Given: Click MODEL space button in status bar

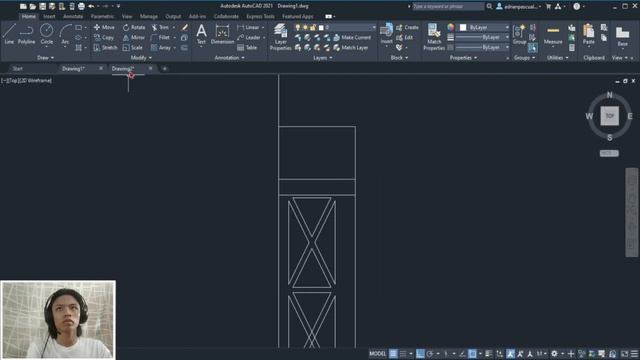Looking at the screenshot, I should (378, 353).
